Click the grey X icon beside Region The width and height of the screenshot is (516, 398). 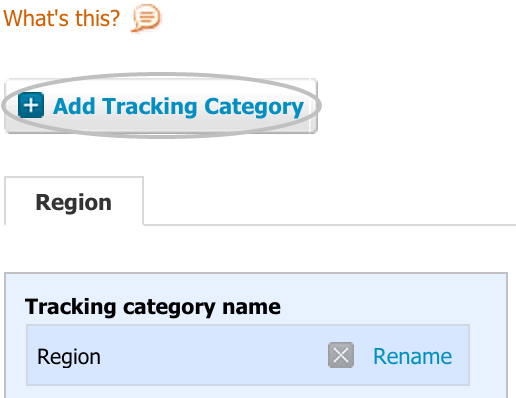click(341, 355)
